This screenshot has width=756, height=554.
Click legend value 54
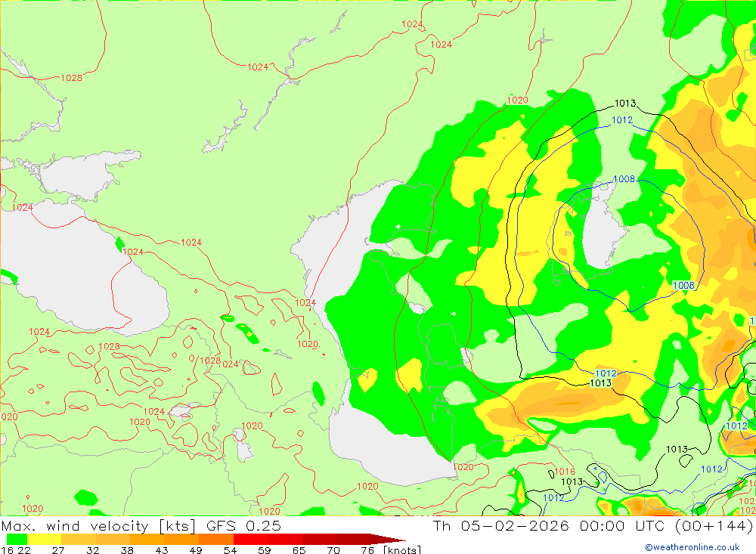tap(230, 549)
